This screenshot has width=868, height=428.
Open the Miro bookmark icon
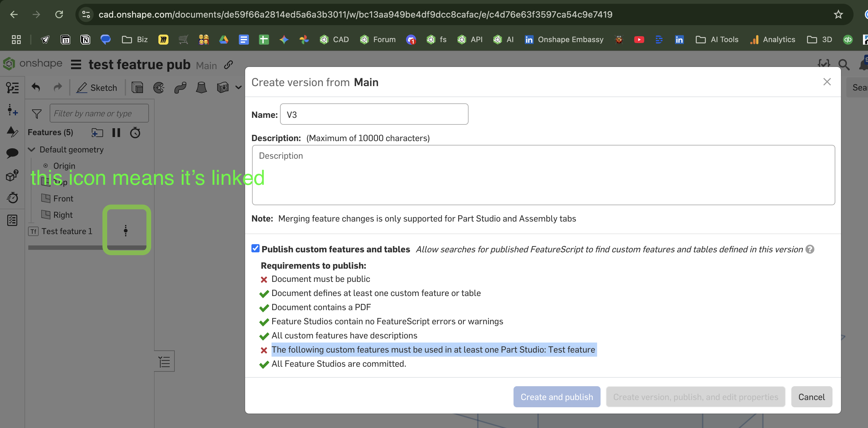[x=163, y=39]
